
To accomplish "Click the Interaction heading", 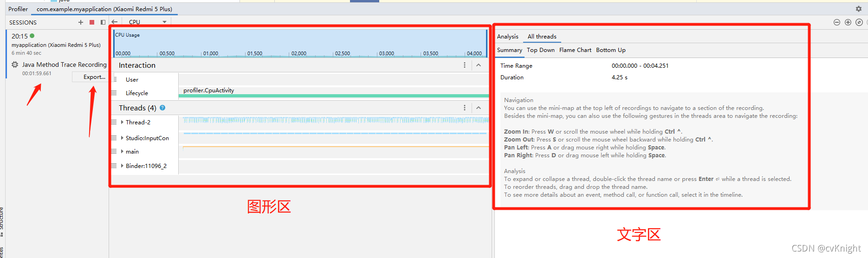I will 137,65.
